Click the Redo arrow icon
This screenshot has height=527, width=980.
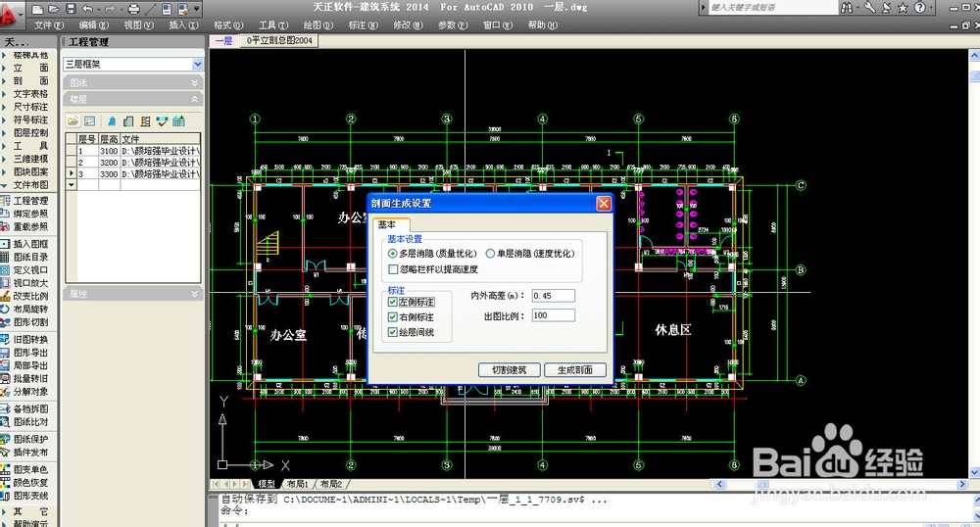(111, 9)
